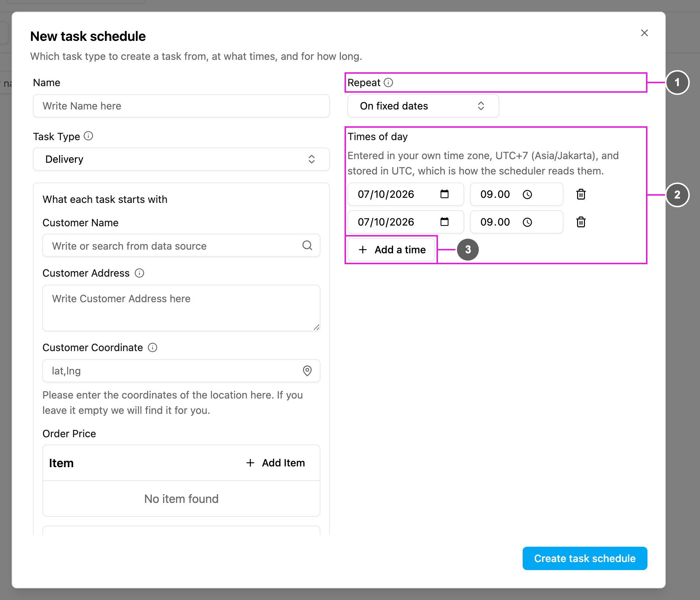Open the Task Type 'Delivery' dropdown
Viewport: 700px width, 600px height.
pos(181,159)
